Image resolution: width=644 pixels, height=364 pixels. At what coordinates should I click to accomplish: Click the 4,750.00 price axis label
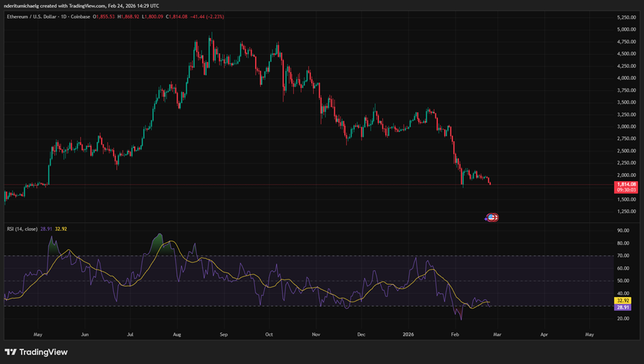pos(626,42)
